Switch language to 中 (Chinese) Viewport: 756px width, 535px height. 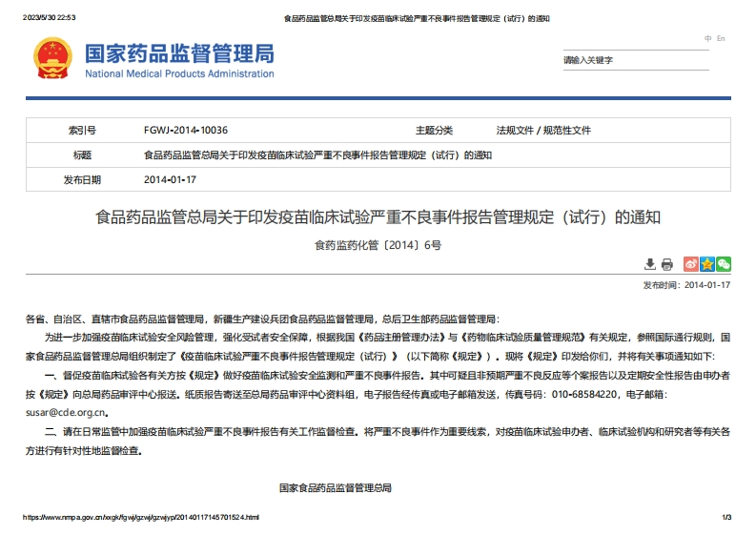click(x=707, y=38)
